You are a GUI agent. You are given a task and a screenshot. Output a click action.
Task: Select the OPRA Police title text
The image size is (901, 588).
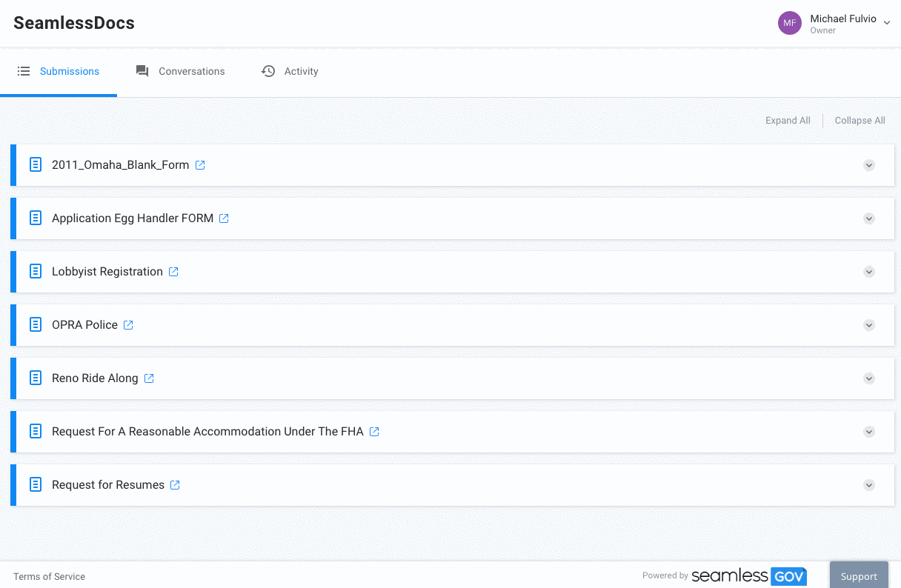click(x=84, y=325)
